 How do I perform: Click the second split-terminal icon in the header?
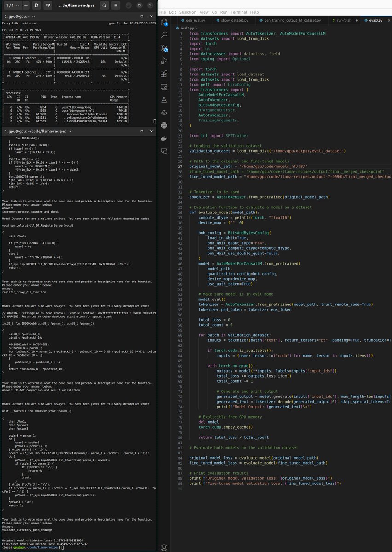tap(47, 6)
